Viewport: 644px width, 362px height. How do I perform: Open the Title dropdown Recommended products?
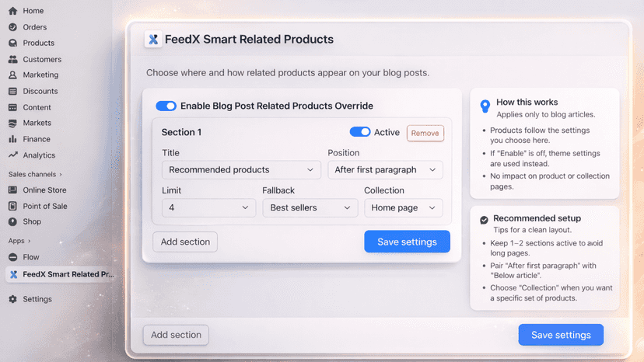point(241,170)
